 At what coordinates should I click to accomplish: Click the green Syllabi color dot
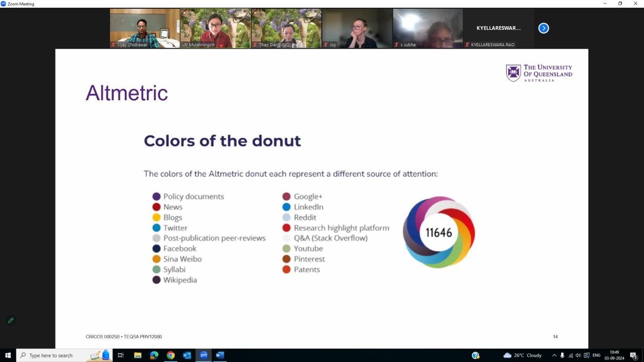156,270
